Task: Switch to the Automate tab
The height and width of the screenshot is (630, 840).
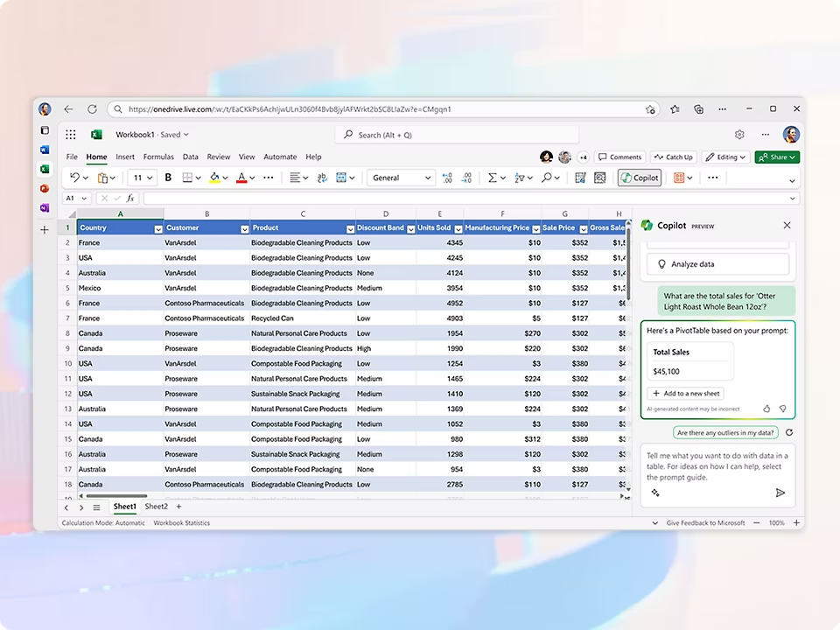Action: click(280, 157)
